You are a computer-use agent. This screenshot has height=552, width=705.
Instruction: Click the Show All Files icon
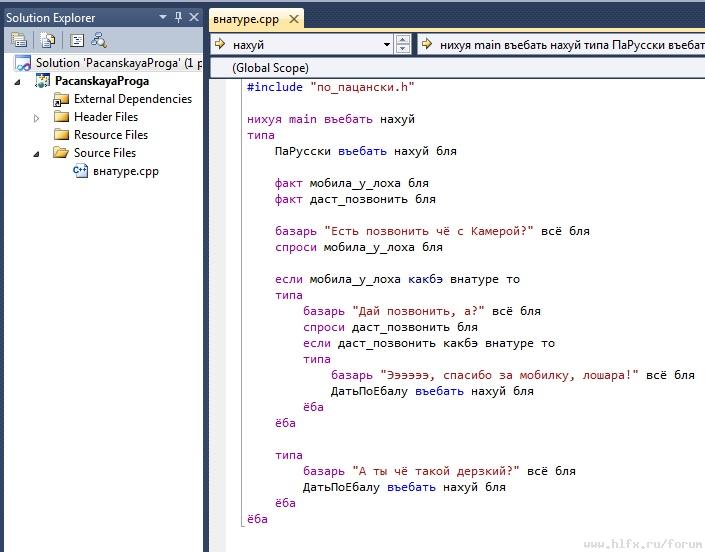[47, 40]
